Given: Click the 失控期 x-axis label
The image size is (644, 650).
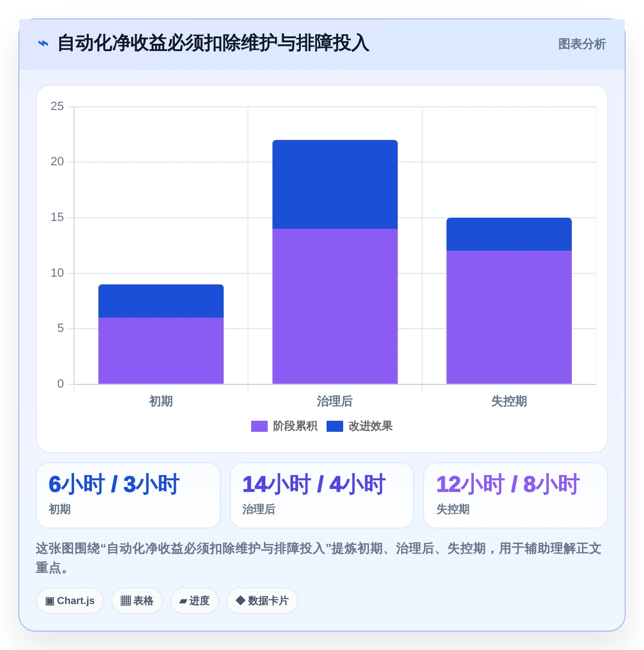Looking at the screenshot, I should [x=509, y=401].
